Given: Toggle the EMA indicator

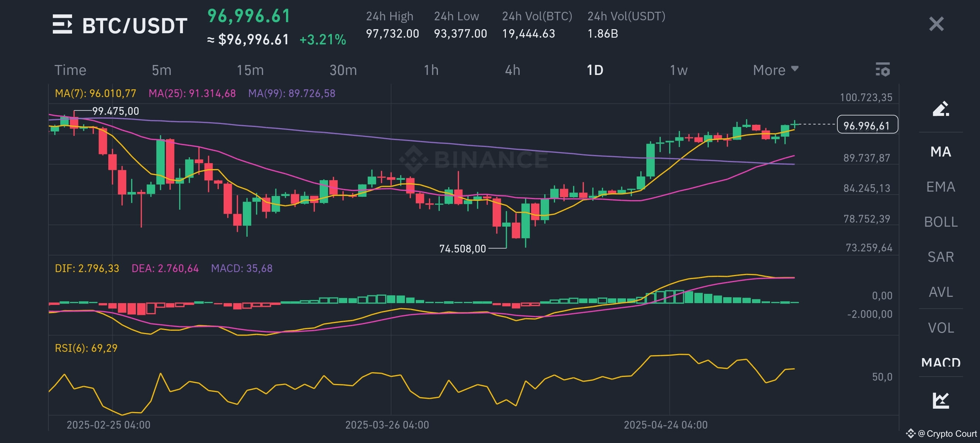Looking at the screenshot, I should pyautogui.click(x=940, y=187).
